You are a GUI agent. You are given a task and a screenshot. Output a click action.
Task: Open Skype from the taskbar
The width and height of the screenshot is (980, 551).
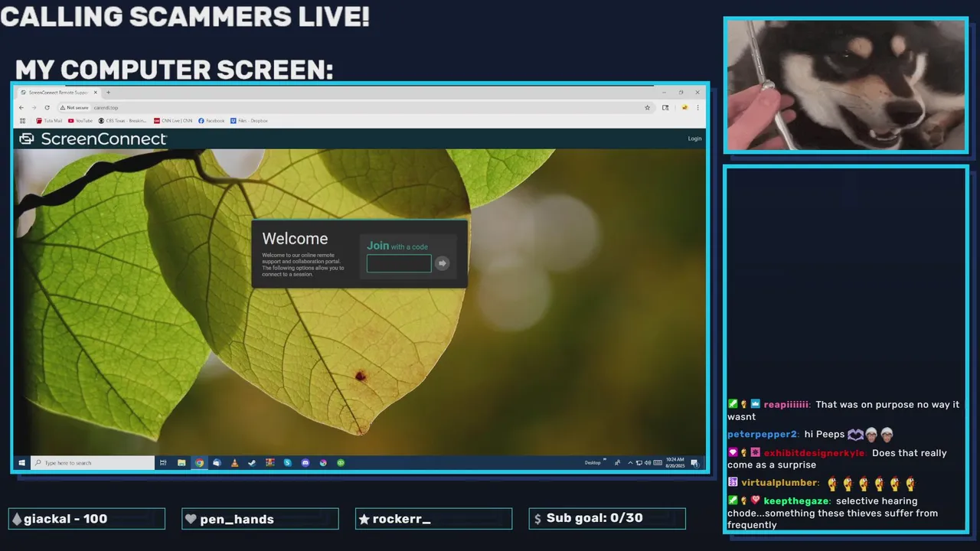[288, 463]
